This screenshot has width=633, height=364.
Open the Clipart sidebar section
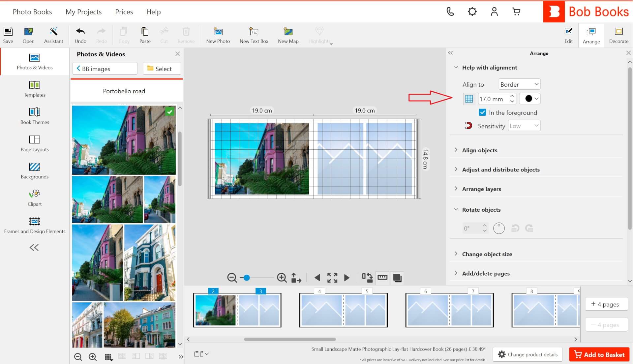35,198
